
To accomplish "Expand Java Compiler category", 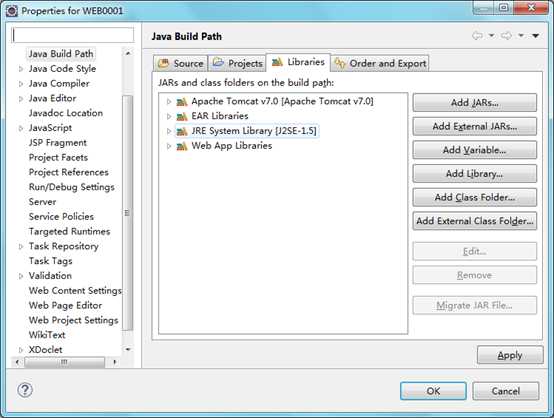I will (x=21, y=84).
